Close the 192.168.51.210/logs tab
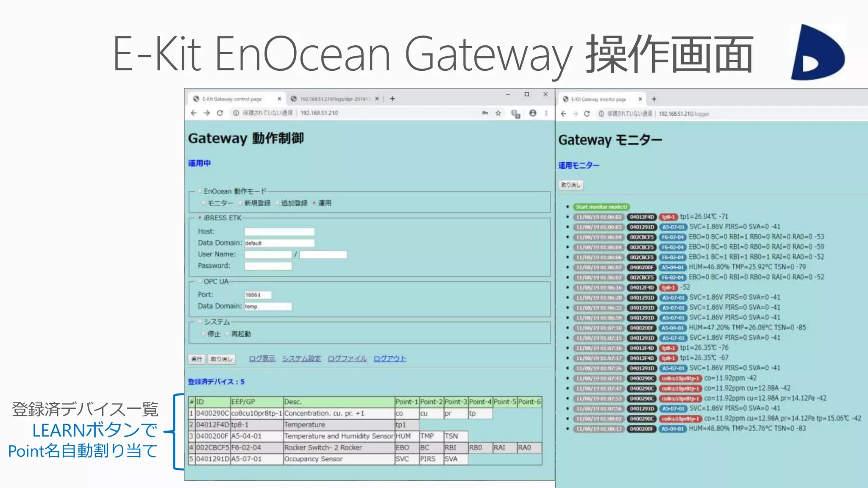 pos(377,99)
